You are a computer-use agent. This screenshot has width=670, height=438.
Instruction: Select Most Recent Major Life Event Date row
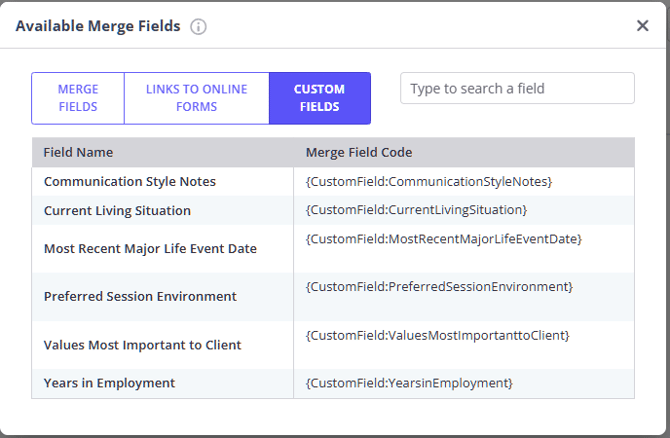pyautogui.click(x=150, y=249)
